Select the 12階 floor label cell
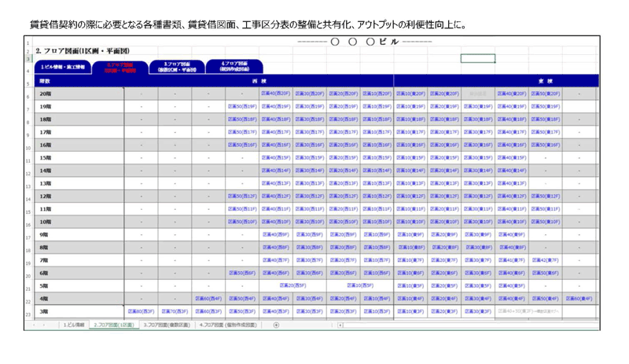The width and height of the screenshot is (629, 364). (x=79, y=197)
